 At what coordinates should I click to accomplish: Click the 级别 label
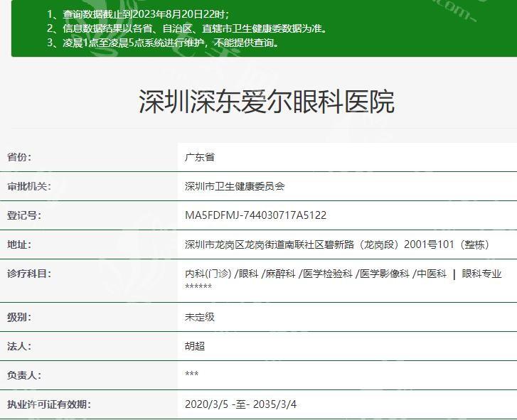point(19,317)
